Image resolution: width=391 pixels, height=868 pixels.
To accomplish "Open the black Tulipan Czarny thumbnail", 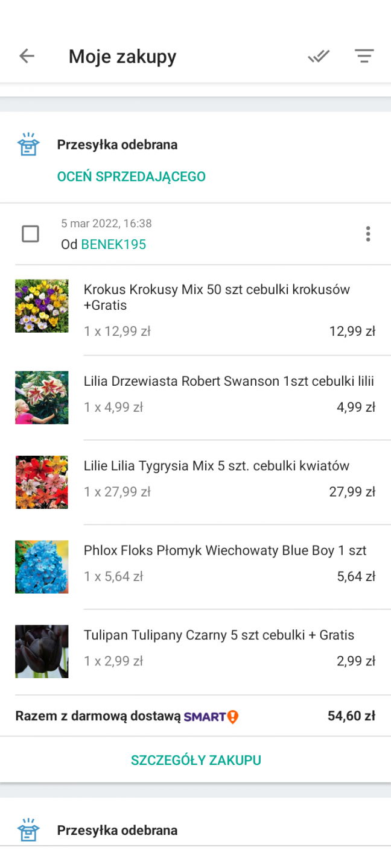I will pos(42,652).
